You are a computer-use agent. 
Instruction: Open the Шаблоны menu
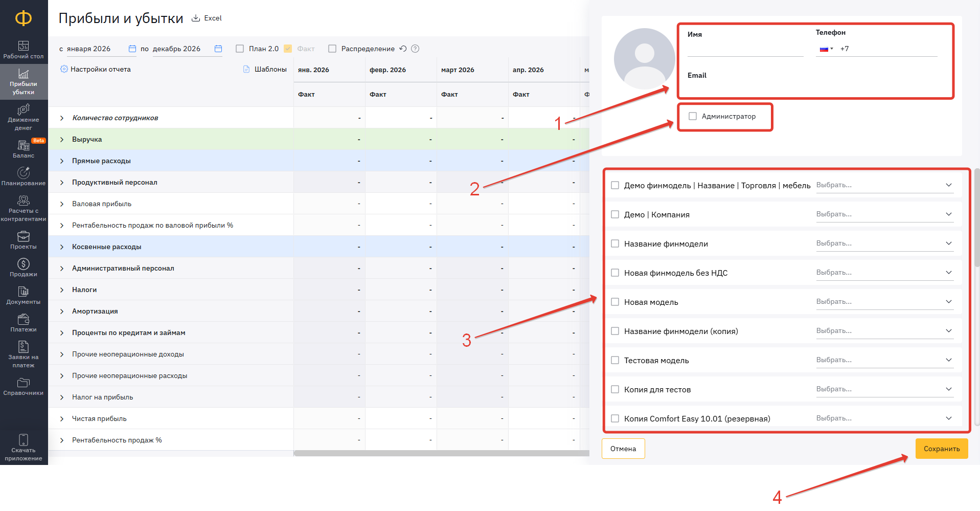point(265,69)
